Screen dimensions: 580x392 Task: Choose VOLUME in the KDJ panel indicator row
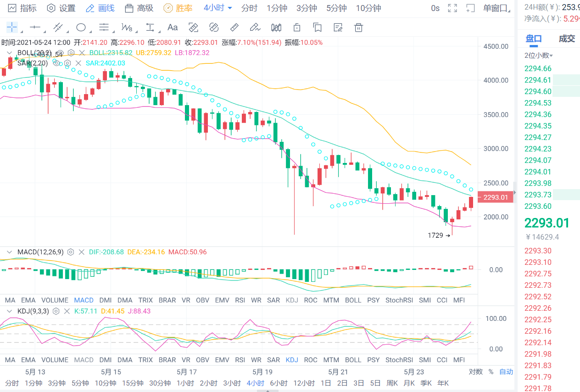pos(55,360)
